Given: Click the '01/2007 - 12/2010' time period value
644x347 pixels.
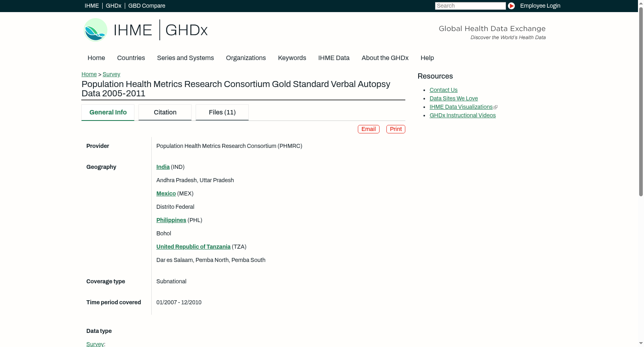Looking at the screenshot, I should (x=179, y=302).
